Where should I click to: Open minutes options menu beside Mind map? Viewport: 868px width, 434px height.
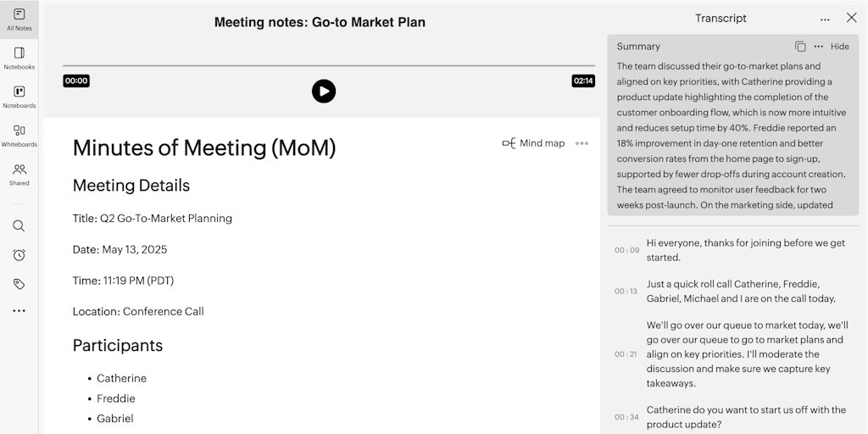point(581,143)
